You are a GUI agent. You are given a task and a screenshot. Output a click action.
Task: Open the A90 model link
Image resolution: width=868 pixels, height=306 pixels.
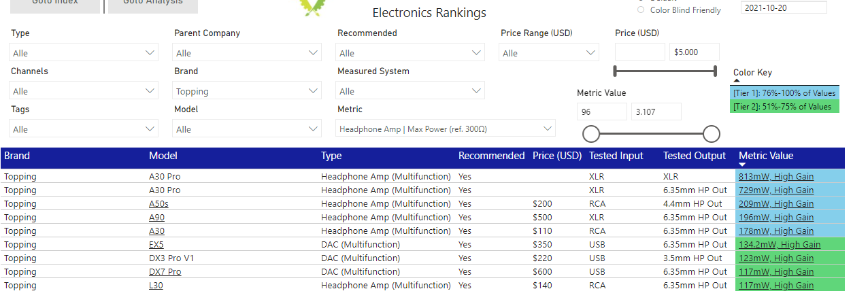pyautogui.click(x=156, y=218)
